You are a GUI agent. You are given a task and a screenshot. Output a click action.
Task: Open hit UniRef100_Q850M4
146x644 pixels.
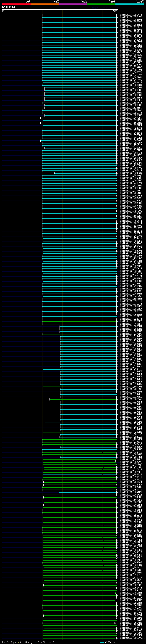[131, 326]
